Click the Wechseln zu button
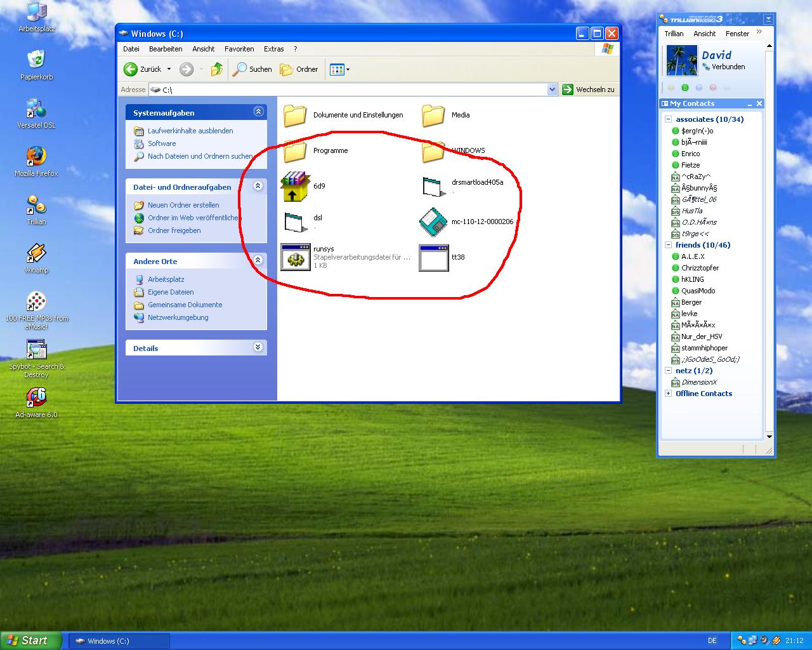Viewport: 812px width, 650px height. pos(589,90)
